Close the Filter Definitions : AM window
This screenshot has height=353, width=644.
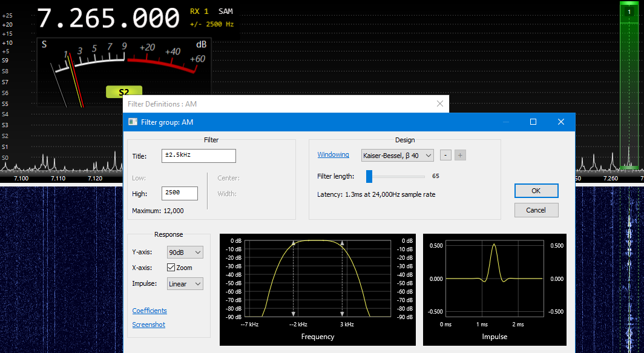[x=440, y=104]
